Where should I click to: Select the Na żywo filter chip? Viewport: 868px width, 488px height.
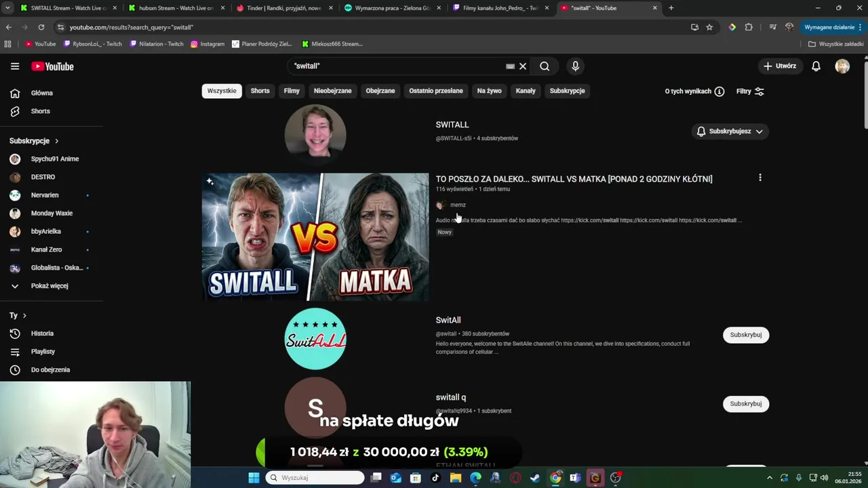click(489, 91)
